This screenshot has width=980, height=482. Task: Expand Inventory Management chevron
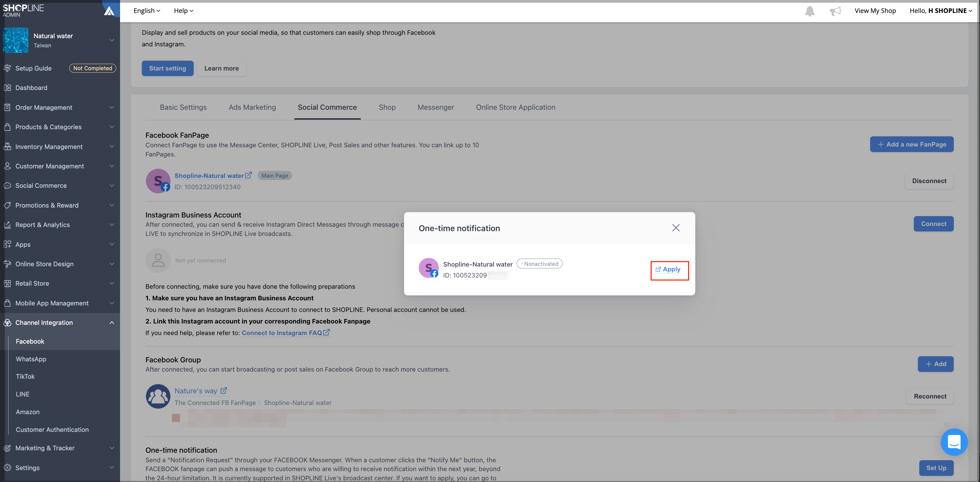click(112, 147)
